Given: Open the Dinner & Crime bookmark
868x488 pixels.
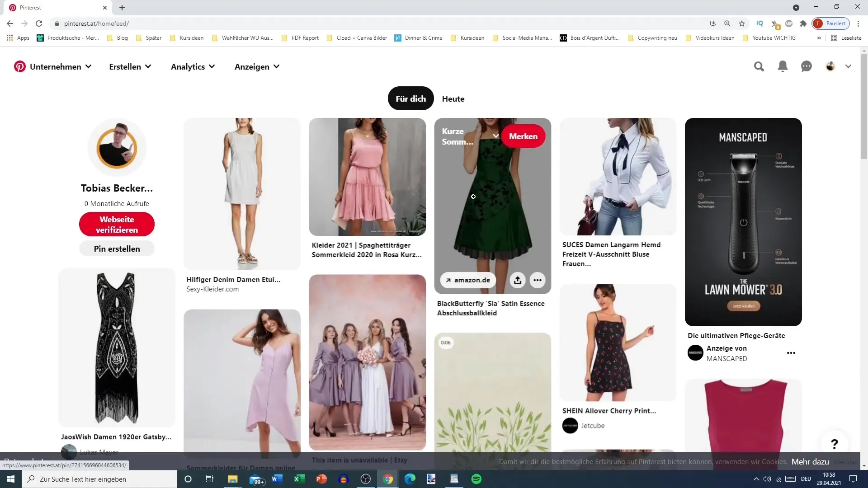Looking at the screenshot, I should click(x=419, y=38).
